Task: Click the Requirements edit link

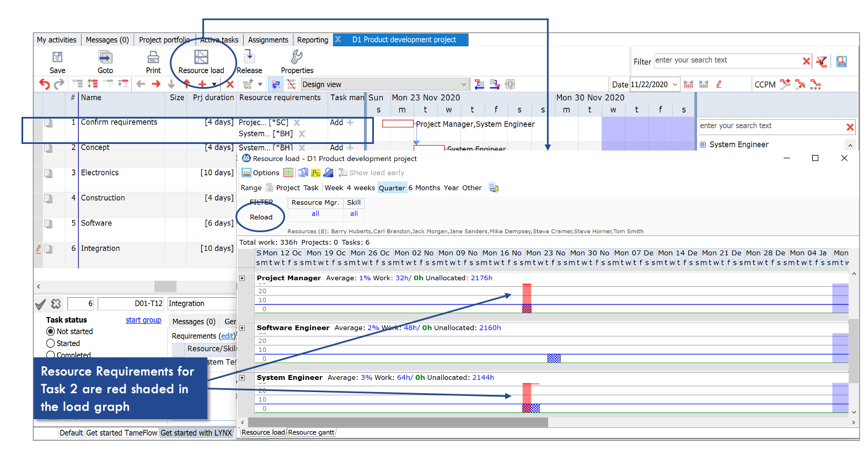Action: 227,336
